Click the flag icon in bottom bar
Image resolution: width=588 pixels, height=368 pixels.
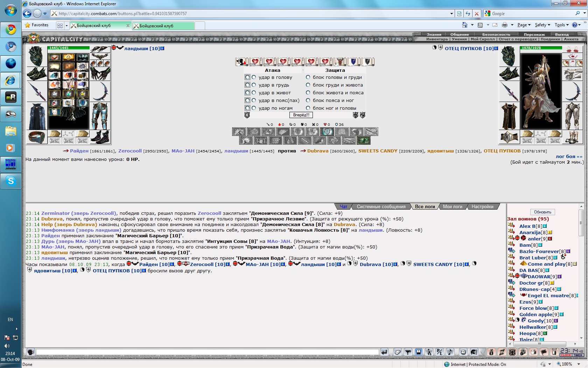click(544, 352)
